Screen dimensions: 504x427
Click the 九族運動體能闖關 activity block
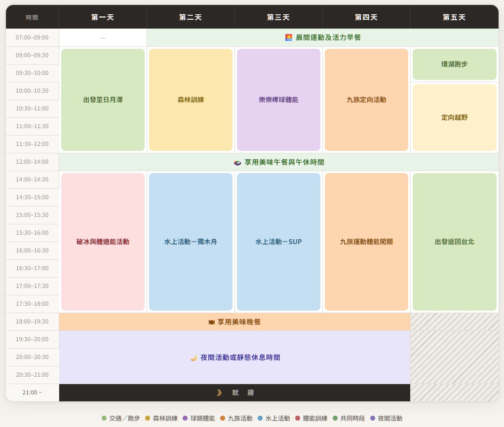366,242
